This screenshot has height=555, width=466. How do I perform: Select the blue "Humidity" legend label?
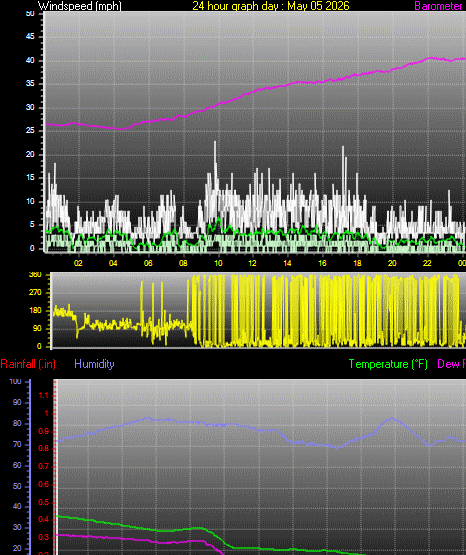point(94,364)
